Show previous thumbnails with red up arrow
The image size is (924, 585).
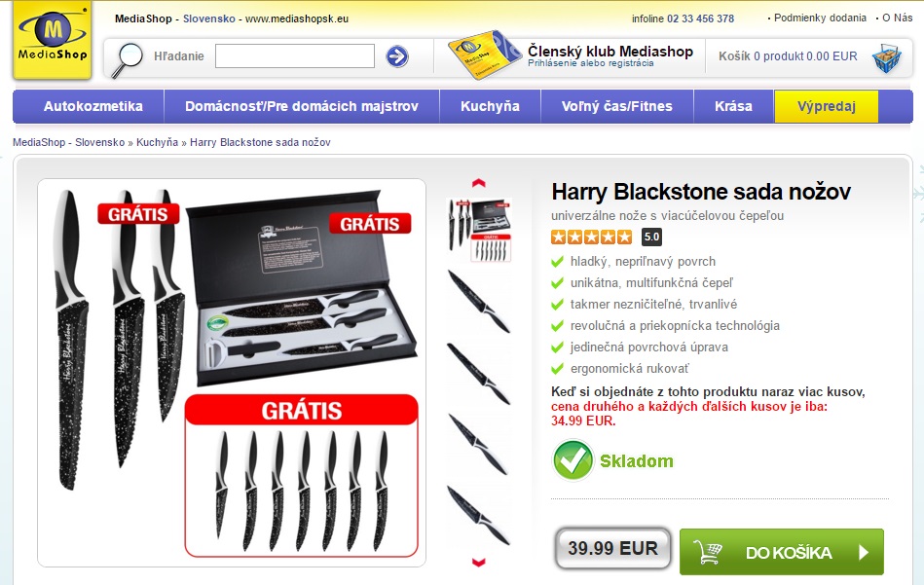pyautogui.click(x=478, y=183)
